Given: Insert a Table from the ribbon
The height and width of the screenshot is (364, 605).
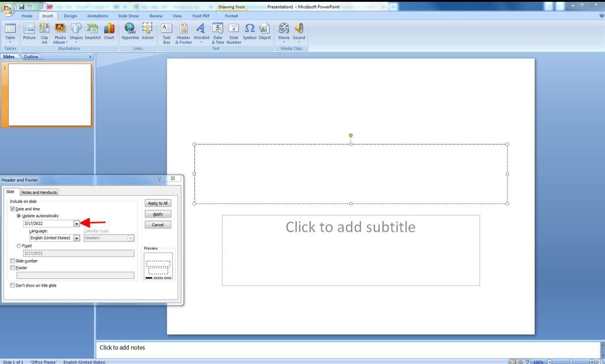Looking at the screenshot, I should pos(10,33).
